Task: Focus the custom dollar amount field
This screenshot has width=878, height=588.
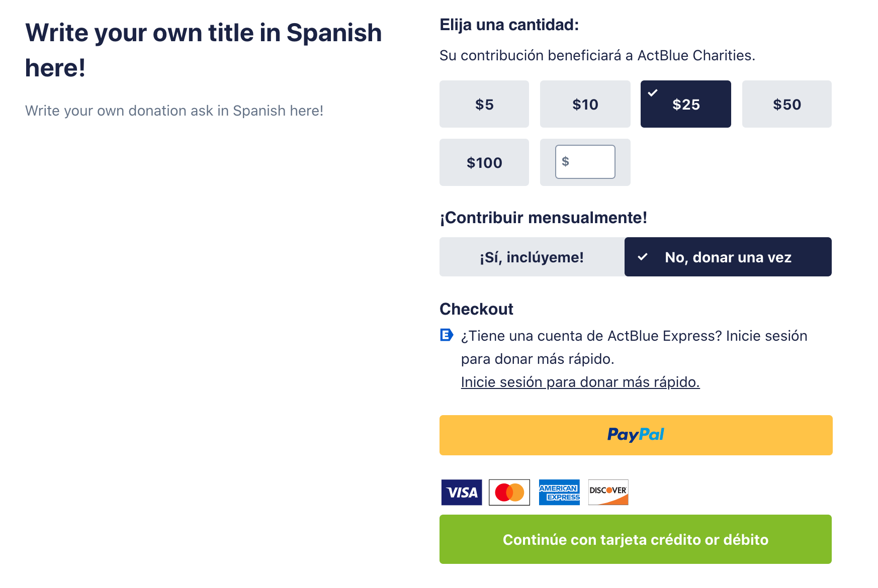Action: (x=585, y=162)
